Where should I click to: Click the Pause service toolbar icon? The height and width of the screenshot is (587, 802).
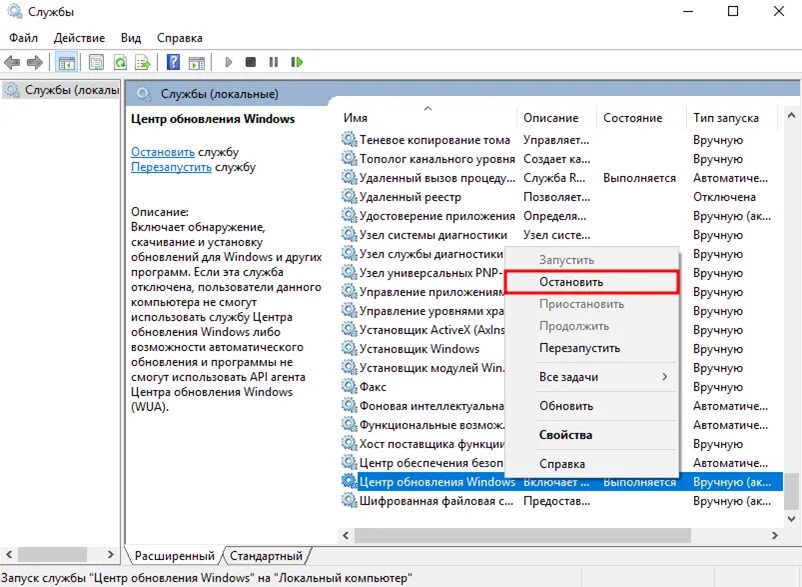click(x=274, y=62)
